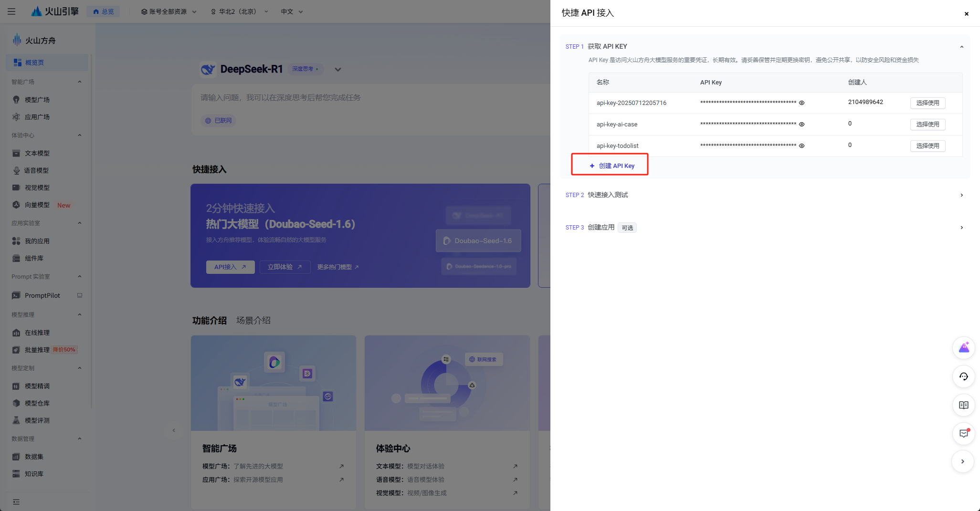Open 组件库 in sidebar
The height and width of the screenshot is (511, 980).
(34, 258)
